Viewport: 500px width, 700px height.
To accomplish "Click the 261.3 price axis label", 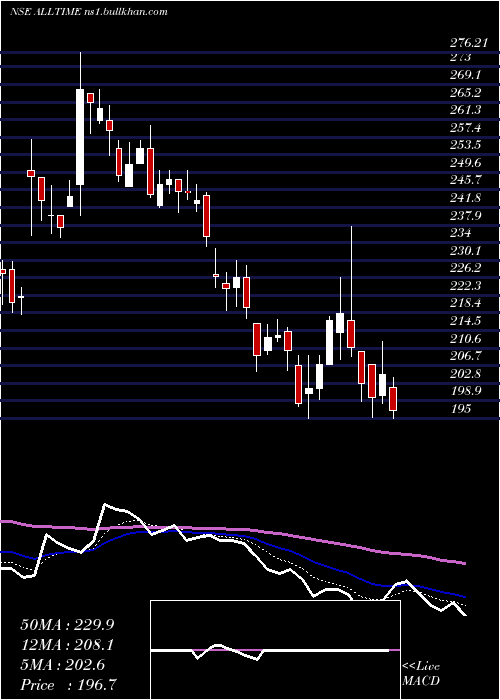I will coord(465,110).
